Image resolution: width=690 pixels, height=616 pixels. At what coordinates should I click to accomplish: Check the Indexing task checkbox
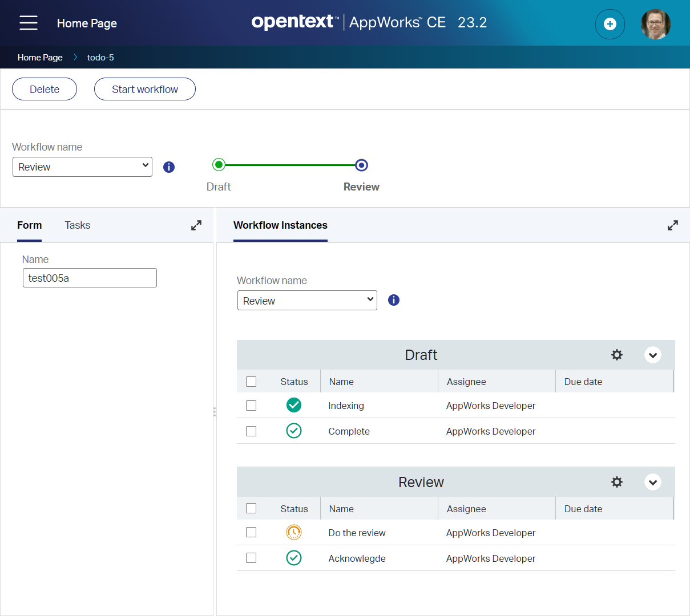click(x=251, y=406)
